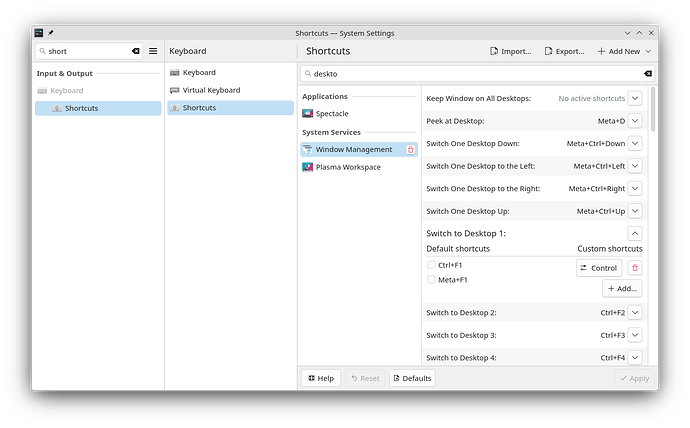Click the search magnifier in sidebar field
690x428 pixels.
pyautogui.click(x=43, y=51)
